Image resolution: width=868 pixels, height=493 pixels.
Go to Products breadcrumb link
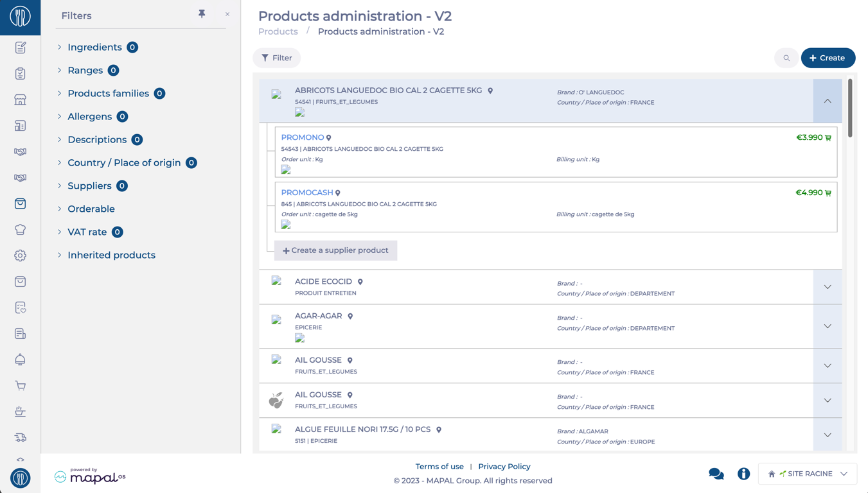point(278,31)
